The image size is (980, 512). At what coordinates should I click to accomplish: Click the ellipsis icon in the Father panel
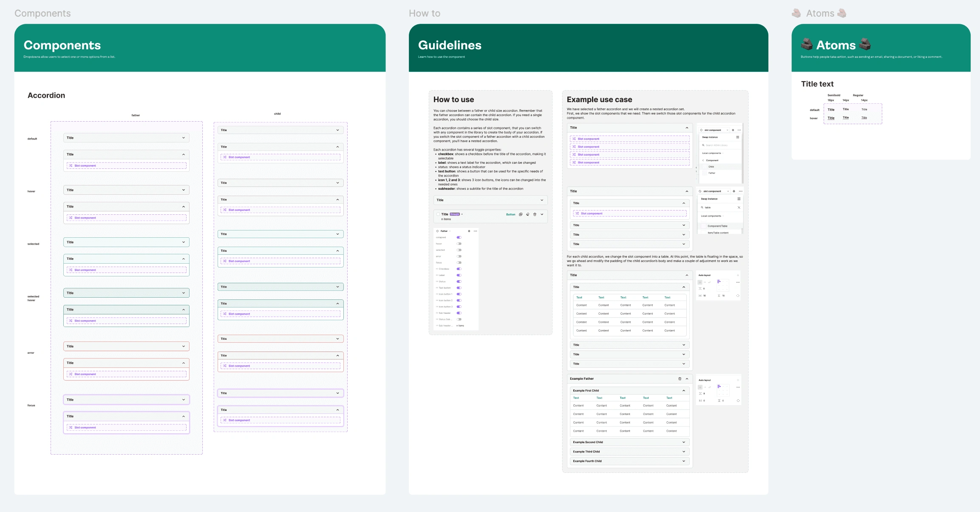(475, 231)
